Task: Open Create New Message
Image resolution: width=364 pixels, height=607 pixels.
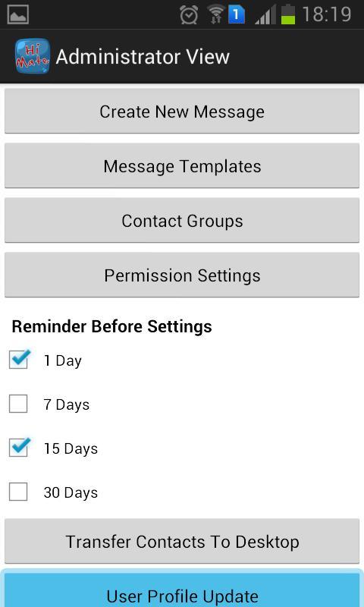Action: (x=182, y=112)
